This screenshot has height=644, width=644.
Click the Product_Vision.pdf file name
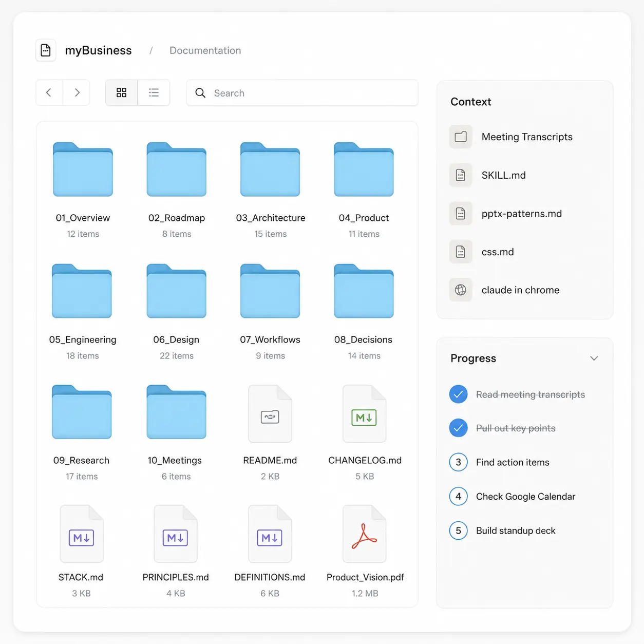coord(365,577)
